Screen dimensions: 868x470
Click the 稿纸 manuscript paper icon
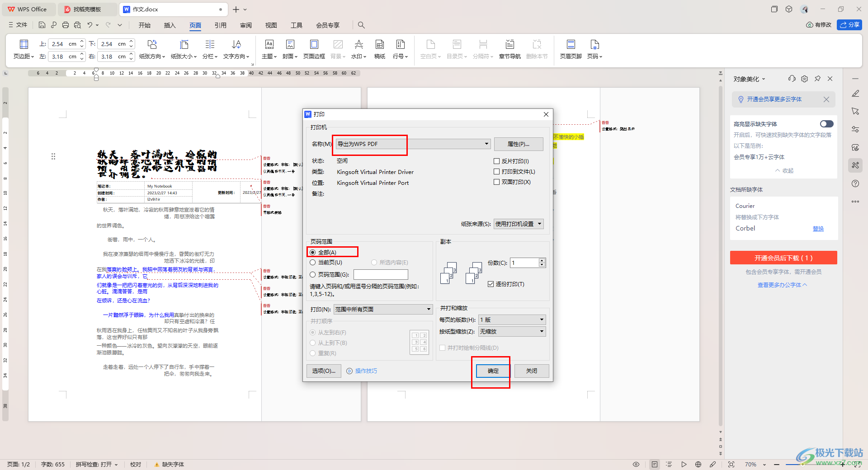point(380,49)
